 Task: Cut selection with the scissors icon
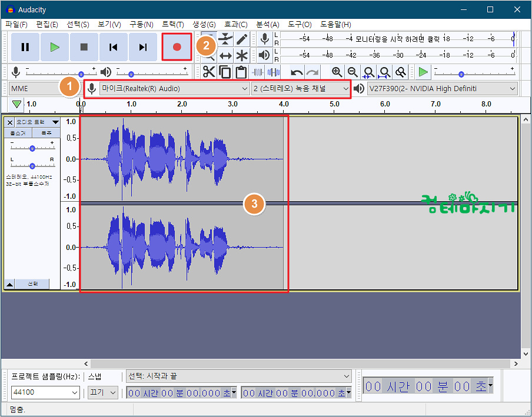[209, 72]
